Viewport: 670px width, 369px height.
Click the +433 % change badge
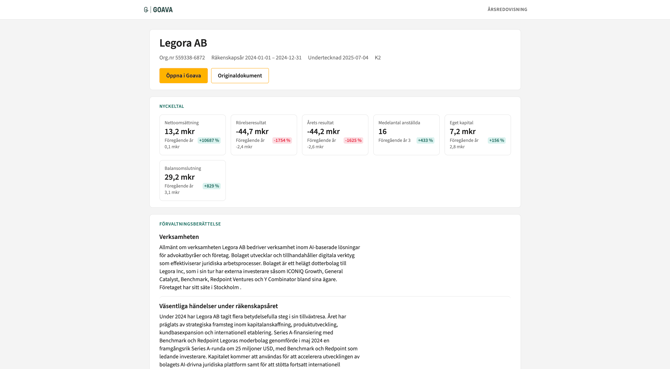click(x=425, y=141)
